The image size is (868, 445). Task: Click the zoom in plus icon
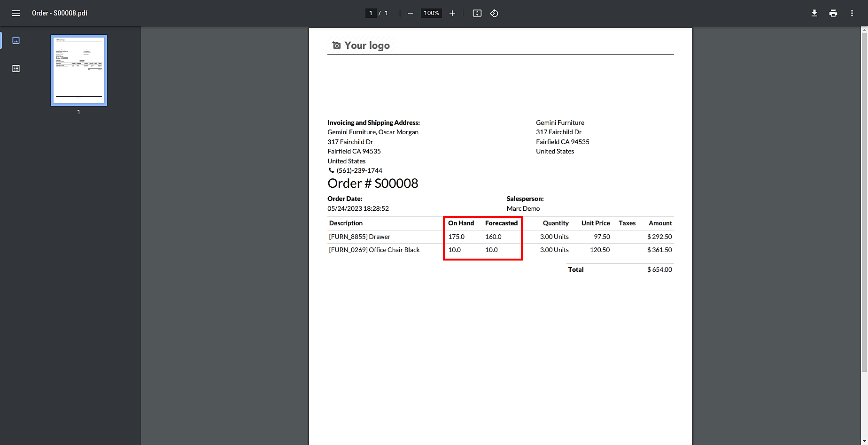(x=452, y=13)
